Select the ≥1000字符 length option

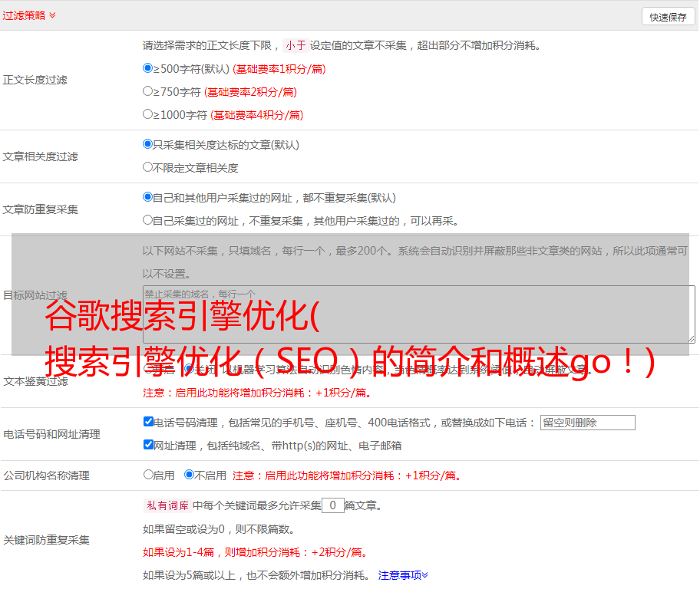(147, 114)
